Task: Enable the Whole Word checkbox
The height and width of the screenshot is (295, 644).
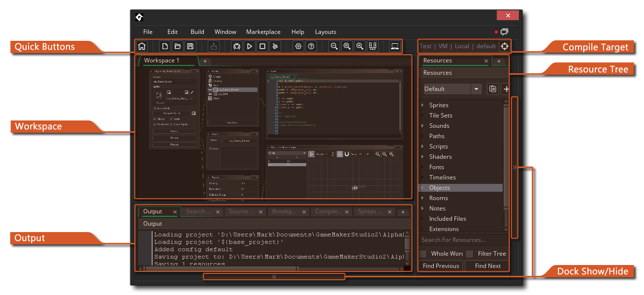Action: [x=423, y=254]
